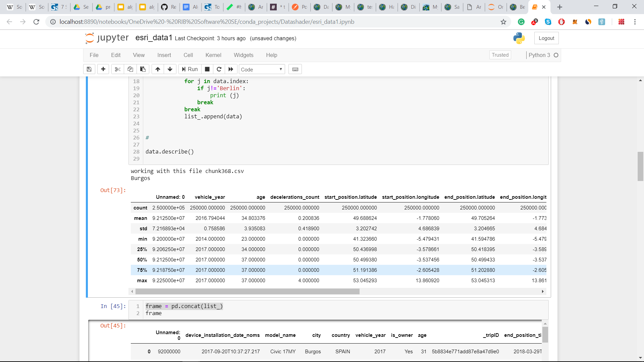
Task: Open the Widgets menu
Action: click(244, 55)
